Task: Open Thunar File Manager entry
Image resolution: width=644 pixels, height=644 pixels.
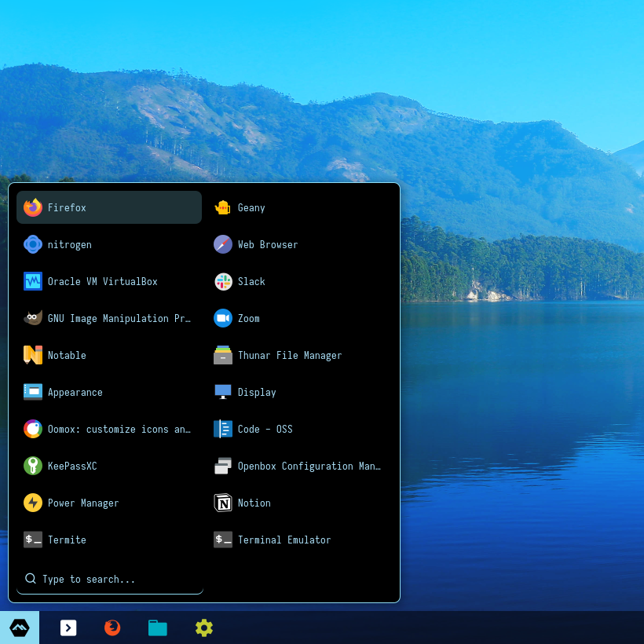Action: tap(289, 355)
